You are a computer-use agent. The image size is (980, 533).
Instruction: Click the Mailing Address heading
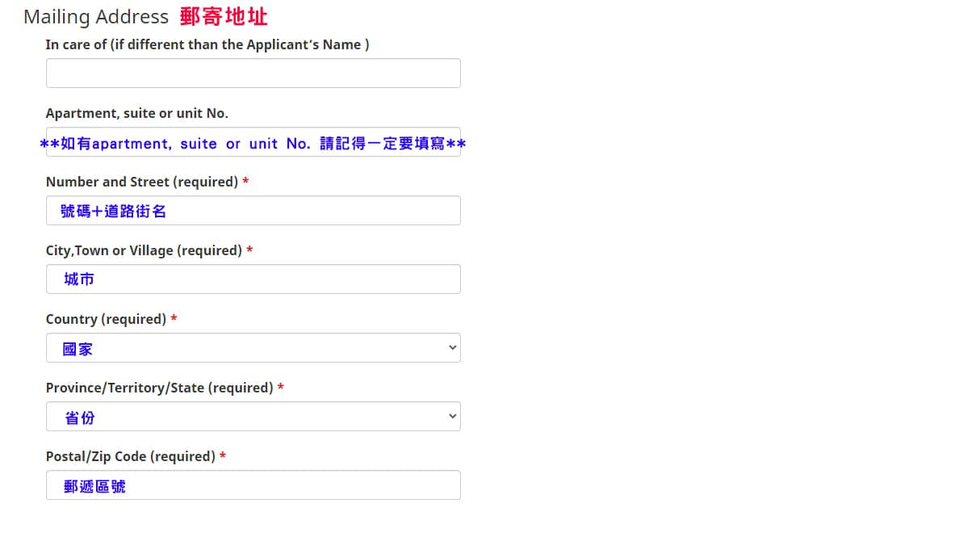(96, 16)
